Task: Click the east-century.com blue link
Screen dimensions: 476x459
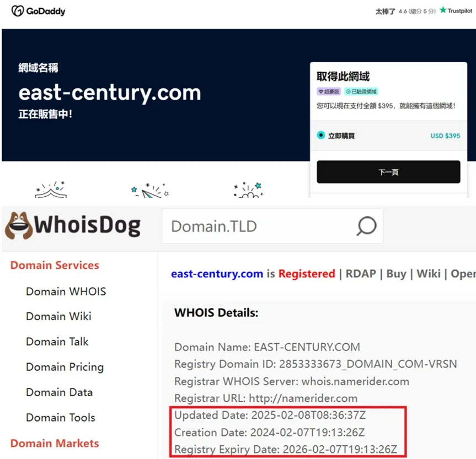Action: [217, 274]
